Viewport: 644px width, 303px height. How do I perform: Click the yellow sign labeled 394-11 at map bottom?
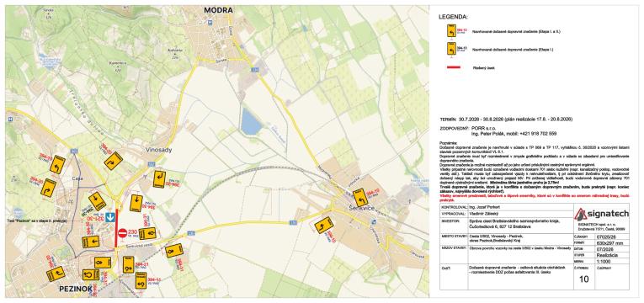tap(141, 280)
